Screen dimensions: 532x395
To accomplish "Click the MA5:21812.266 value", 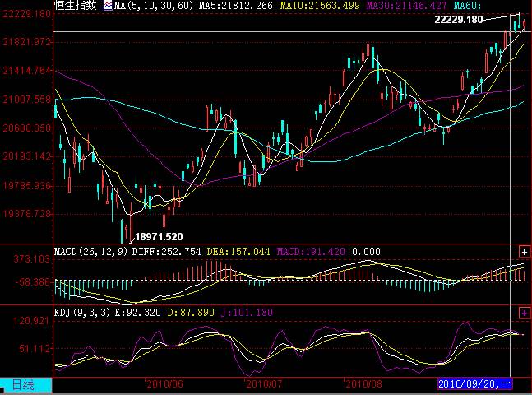I will 235,6.
